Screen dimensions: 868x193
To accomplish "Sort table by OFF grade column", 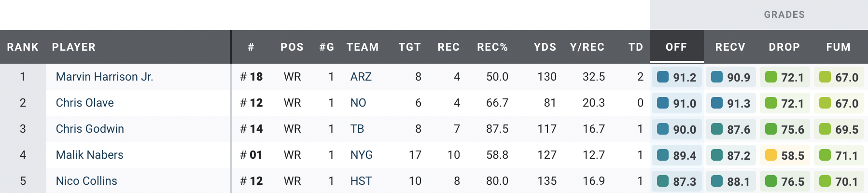I will coord(676,47).
